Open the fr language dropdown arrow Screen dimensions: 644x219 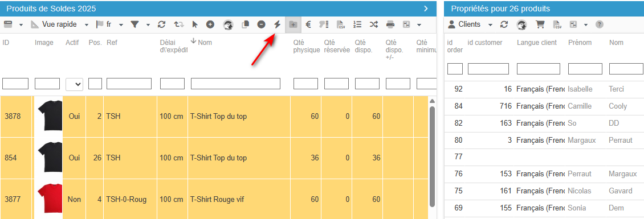(x=121, y=25)
